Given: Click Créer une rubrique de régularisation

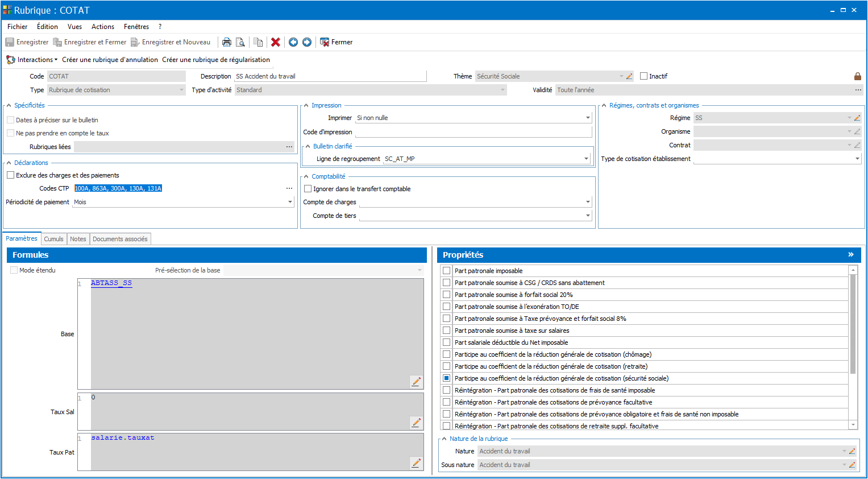Looking at the screenshot, I should 216,60.
